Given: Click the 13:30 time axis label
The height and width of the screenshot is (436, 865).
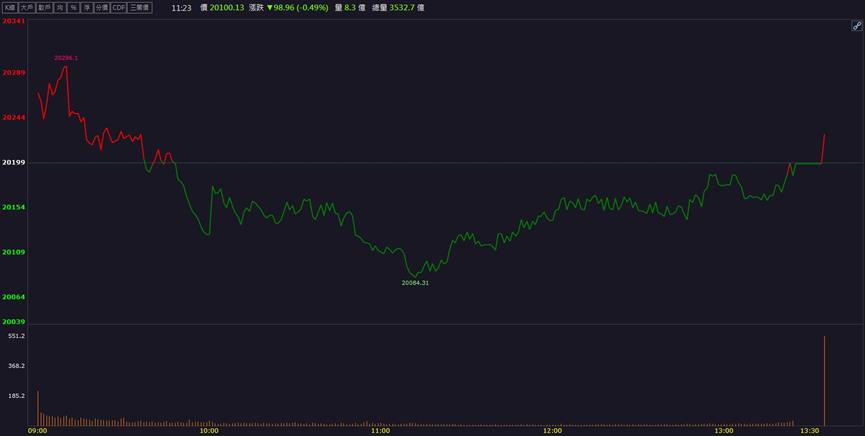Looking at the screenshot, I should tap(810, 430).
